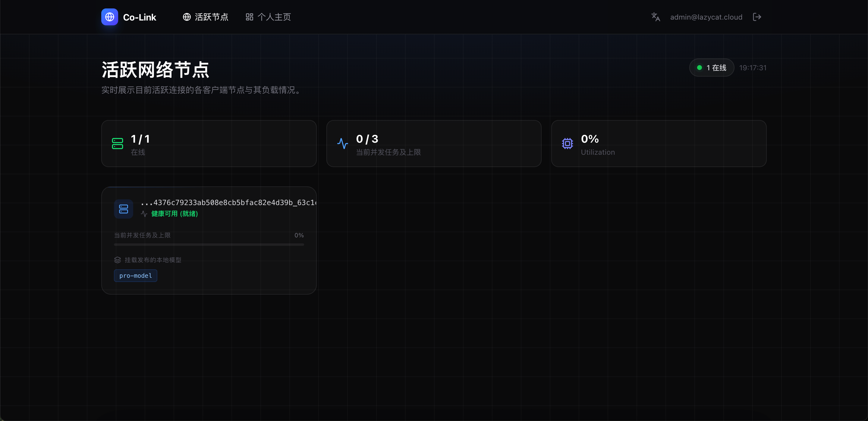Click the activity pulse icon in tasks card
868x421 pixels.
point(342,144)
